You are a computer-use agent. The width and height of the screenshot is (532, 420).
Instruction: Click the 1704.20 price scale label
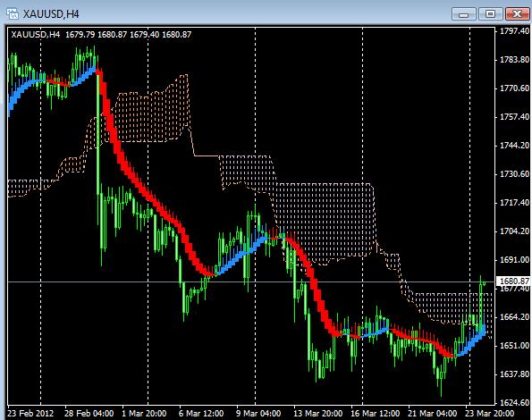(514, 231)
